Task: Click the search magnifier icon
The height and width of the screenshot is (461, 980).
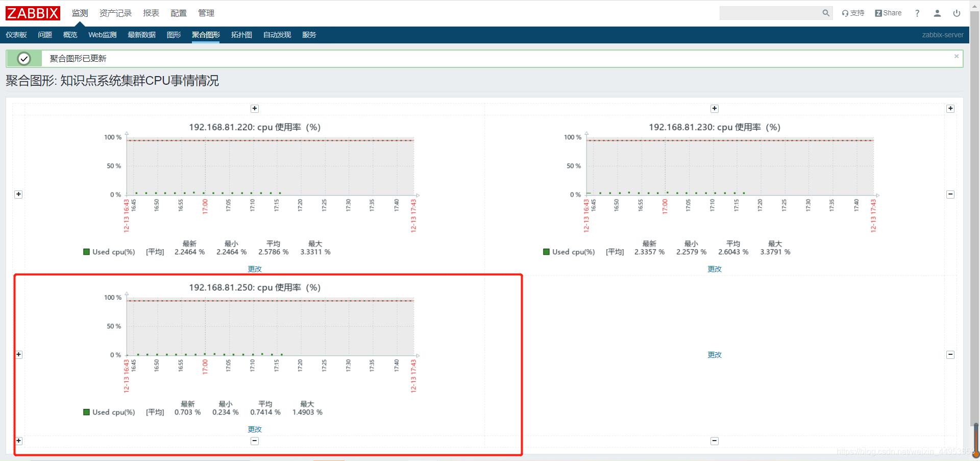Action: pos(825,13)
